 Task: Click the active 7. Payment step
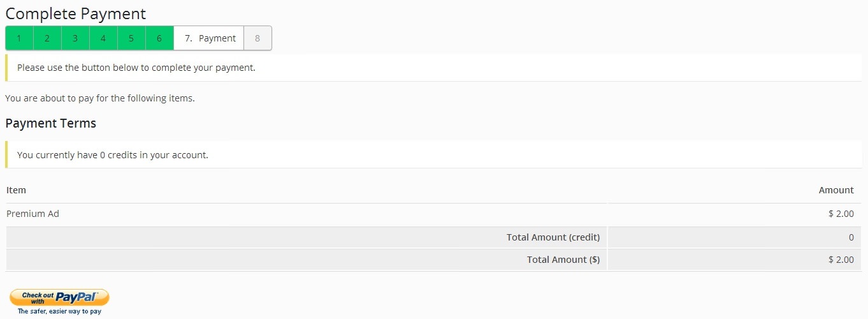point(209,38)
